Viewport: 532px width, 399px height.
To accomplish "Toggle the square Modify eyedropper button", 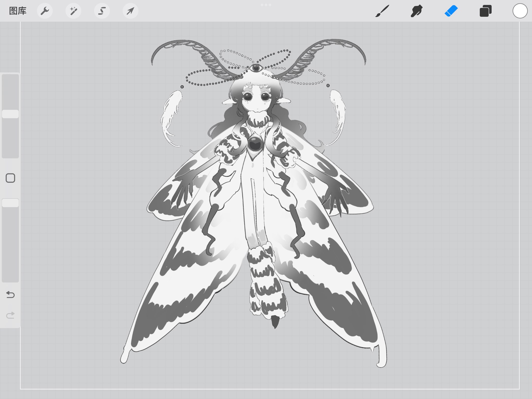I will coord(10,178).
